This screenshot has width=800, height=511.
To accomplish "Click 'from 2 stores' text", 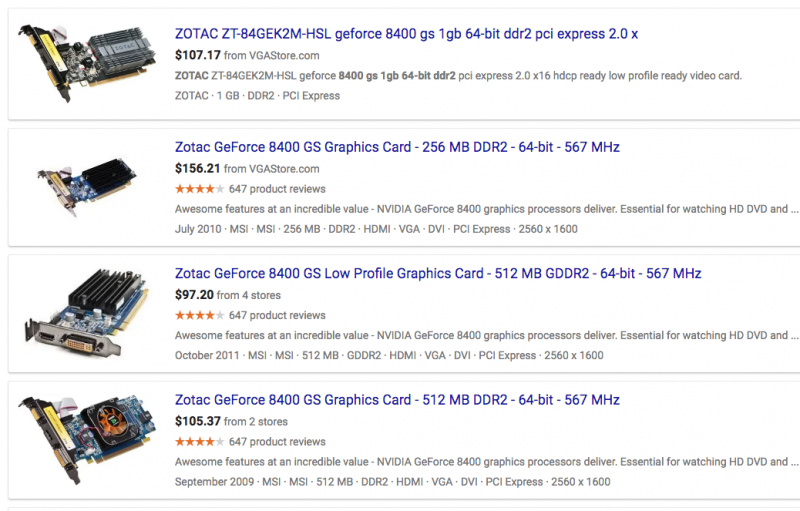I will [x=256, y=422].
